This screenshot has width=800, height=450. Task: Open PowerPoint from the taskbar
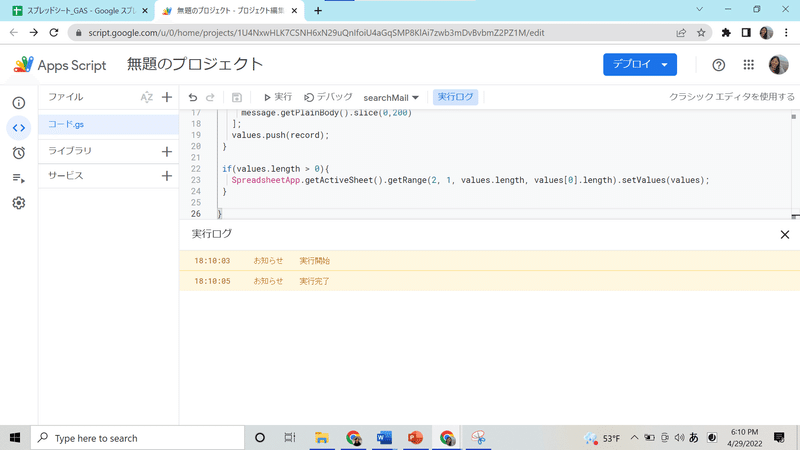pos(415,438)
